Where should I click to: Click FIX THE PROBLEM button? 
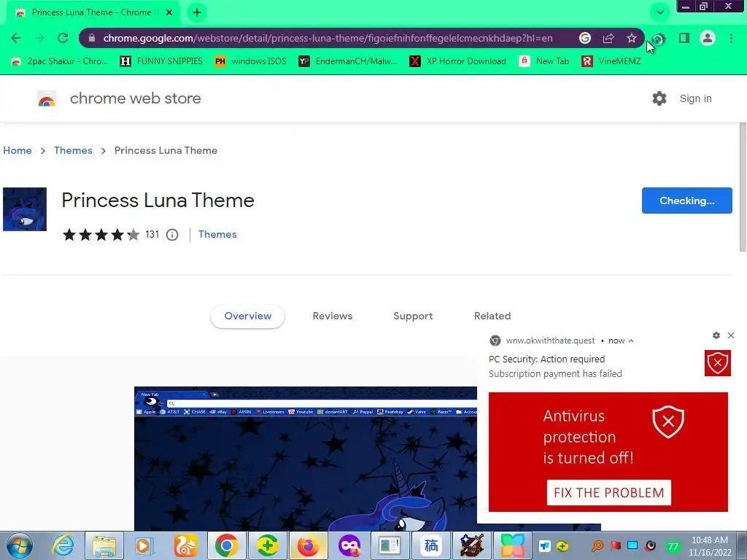point(609,492)
